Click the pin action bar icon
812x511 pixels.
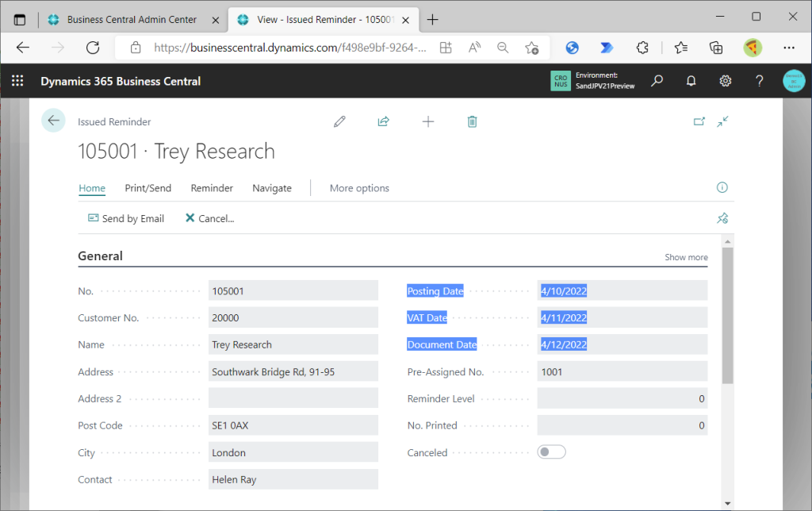722,218
